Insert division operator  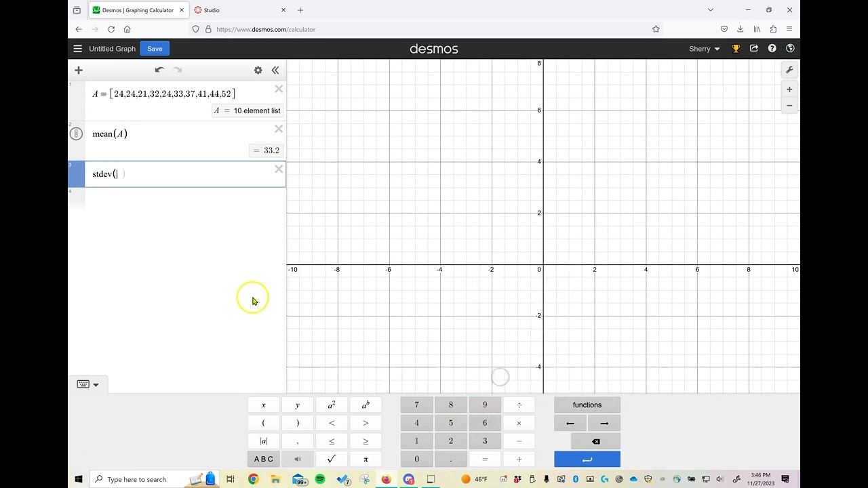pos(519,405)
